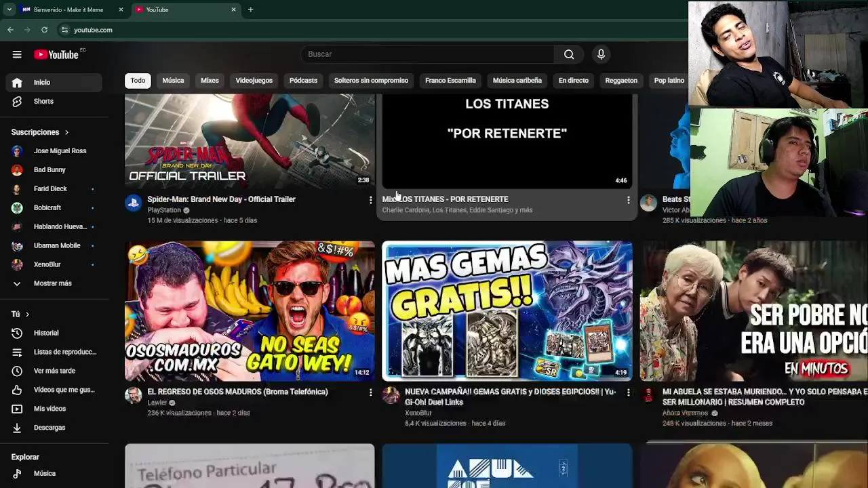
Task: Open Los Titanes Por Retenerte thumbnail
Action: [x=507, y=141]
